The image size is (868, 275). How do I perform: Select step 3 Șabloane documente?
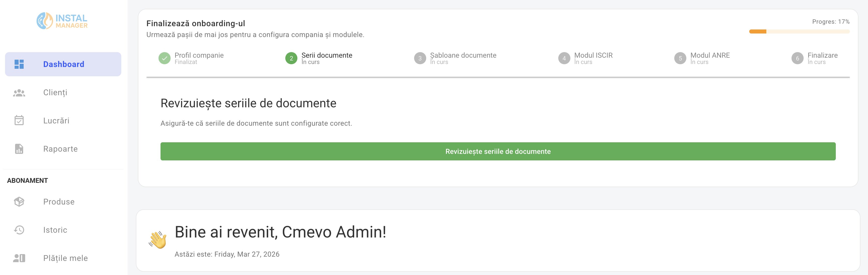click(x=420, y=58)
